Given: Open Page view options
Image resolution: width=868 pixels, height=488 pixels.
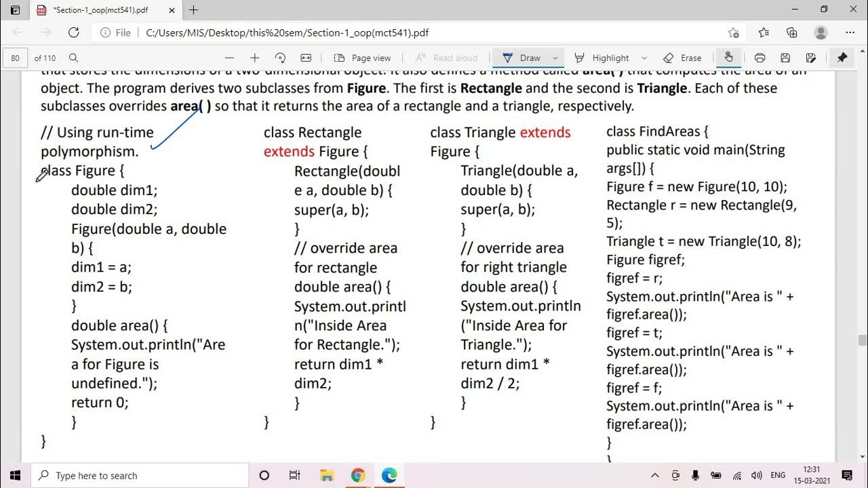Looking at the screenshot, I should [x=362, y=58].
